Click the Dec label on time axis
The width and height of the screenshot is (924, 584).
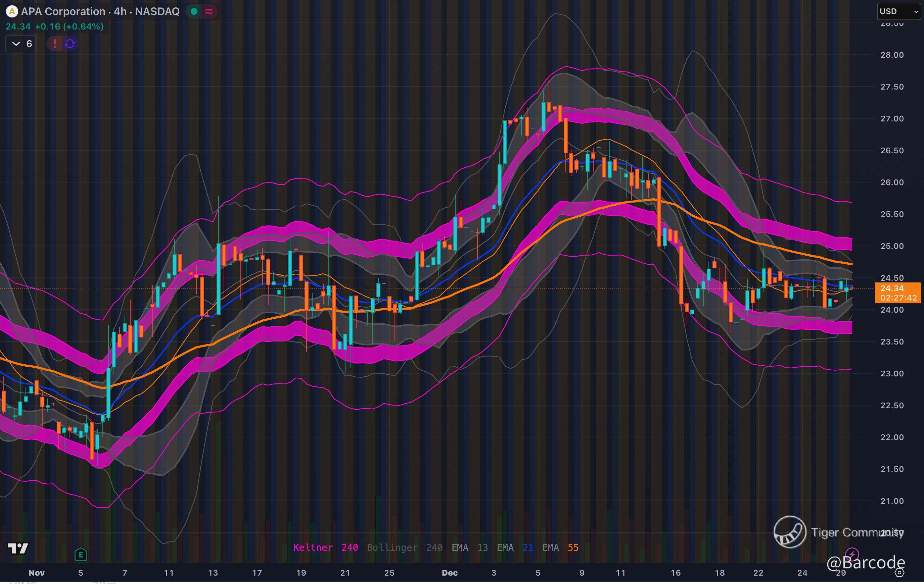pos(449,573)
